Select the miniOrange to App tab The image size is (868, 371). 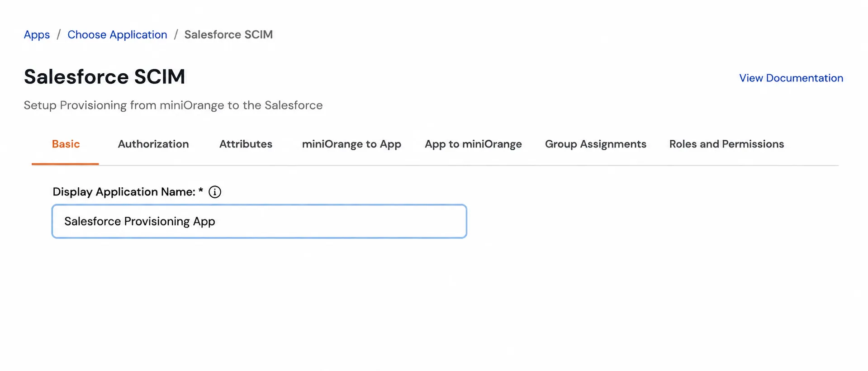click(351, 144)
